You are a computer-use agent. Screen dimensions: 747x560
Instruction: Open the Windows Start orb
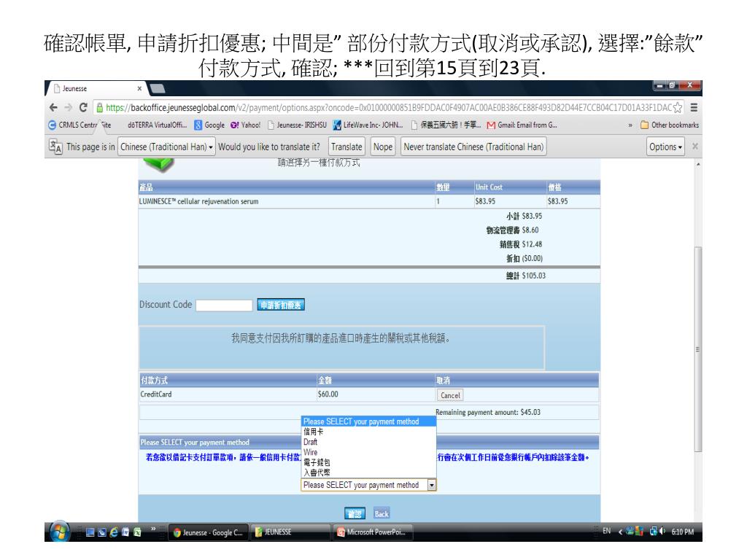(x=59, y=532)
